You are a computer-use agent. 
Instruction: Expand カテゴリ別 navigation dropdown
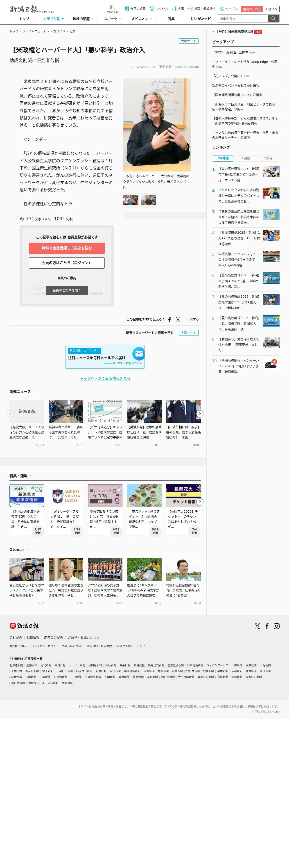click(54, 19)
